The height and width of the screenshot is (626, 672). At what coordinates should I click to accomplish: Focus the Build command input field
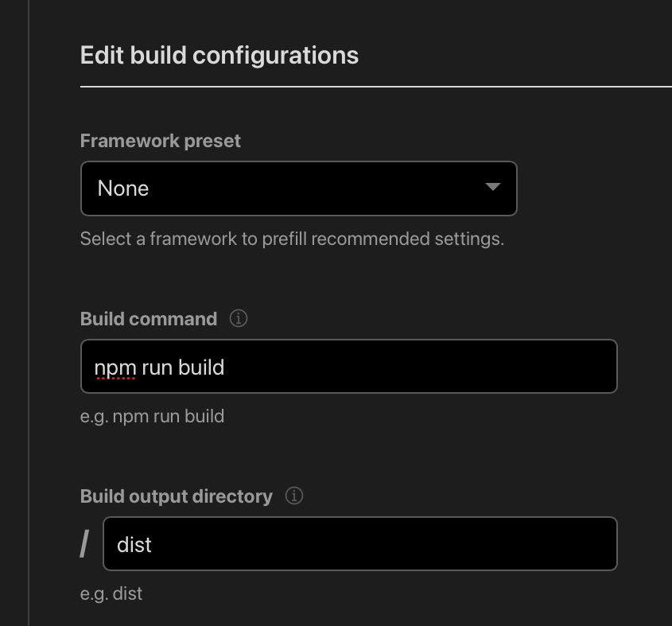pos(398,367)
